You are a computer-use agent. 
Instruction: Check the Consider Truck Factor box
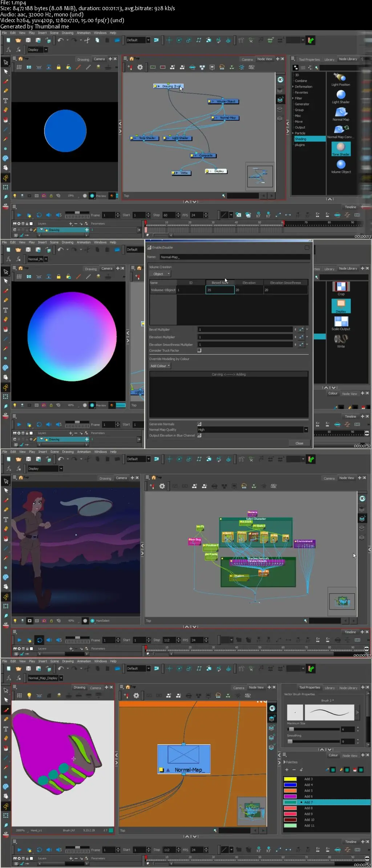[x=199, y=351]
